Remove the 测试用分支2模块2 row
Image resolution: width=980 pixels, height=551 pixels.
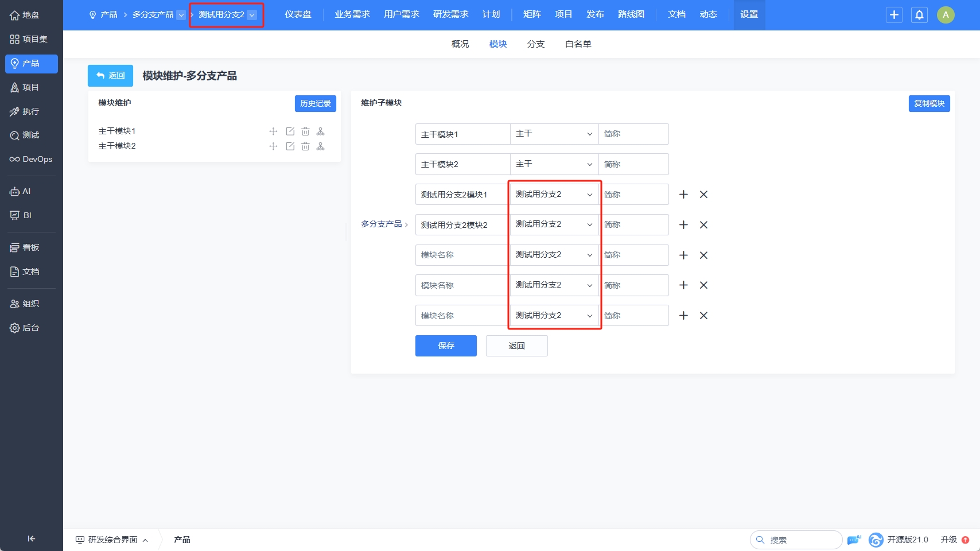click(703, 225)
